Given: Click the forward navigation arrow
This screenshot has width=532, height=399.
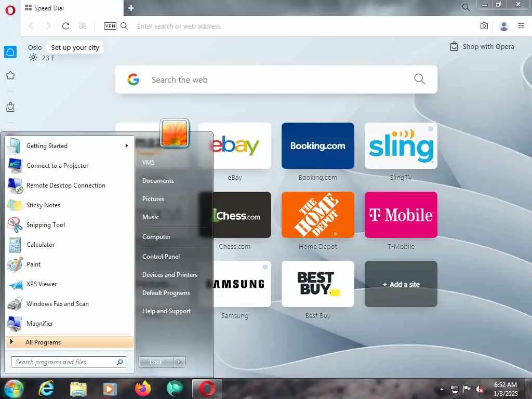Looking at the screenshot, I should pos(48,26).
